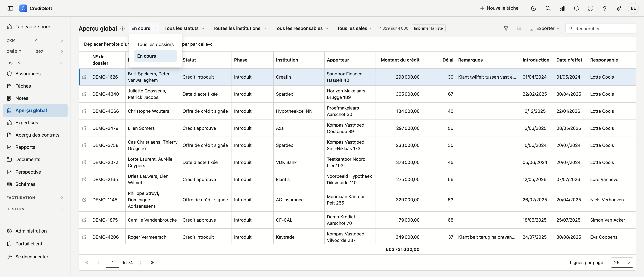The height and width of the screenshot is (277, 644).
Task: Open the filter funnel icon
Action: [506, 29]
